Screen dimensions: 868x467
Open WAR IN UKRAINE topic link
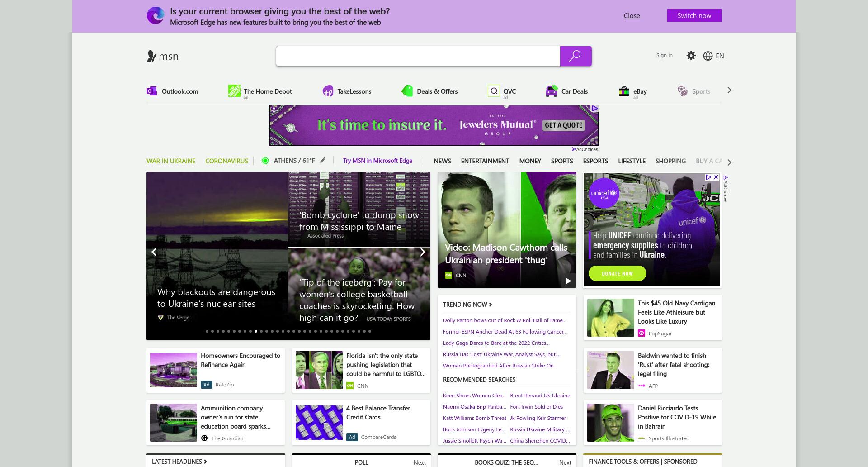pyautogui.click(x=171, y=161)
